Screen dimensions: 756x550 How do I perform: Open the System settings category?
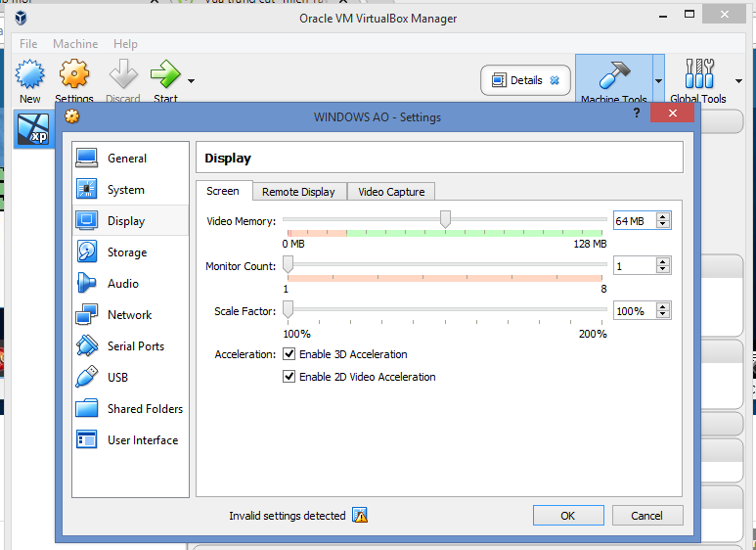pos(130,190)
